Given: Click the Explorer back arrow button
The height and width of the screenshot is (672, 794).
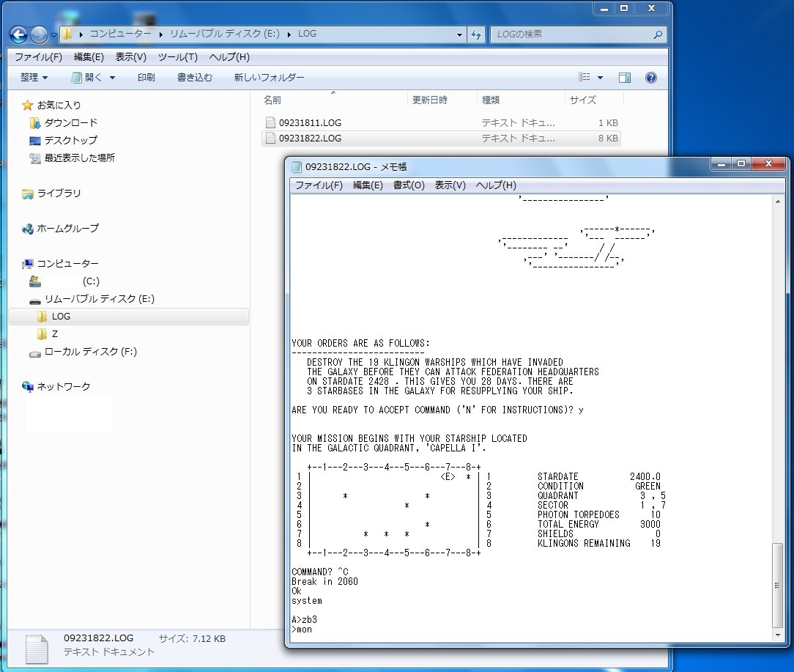Looking at the screenshot, I should [x=18, y=34].
